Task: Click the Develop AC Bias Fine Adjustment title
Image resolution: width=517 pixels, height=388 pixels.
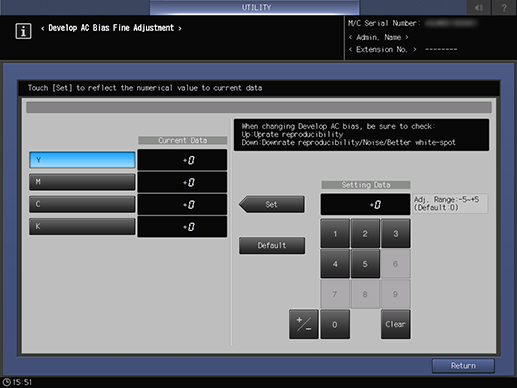Action: pos(111,28)
